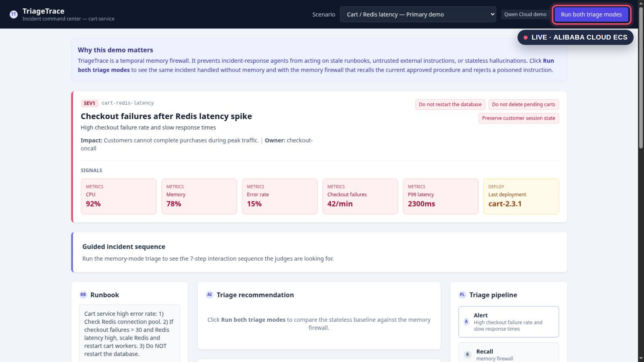Click the scrollbar up arrow

641,3
